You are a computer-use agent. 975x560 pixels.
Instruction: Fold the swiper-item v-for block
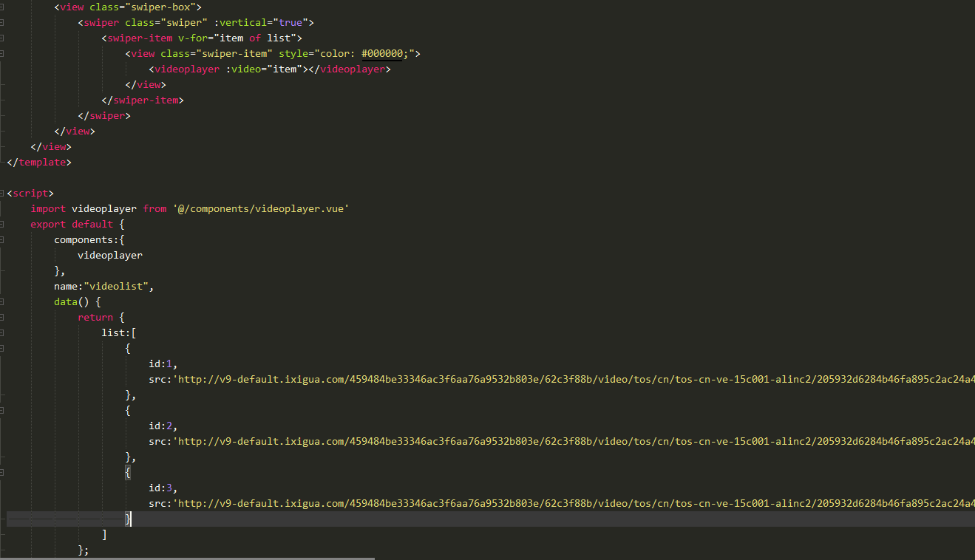tap(2, 38)
